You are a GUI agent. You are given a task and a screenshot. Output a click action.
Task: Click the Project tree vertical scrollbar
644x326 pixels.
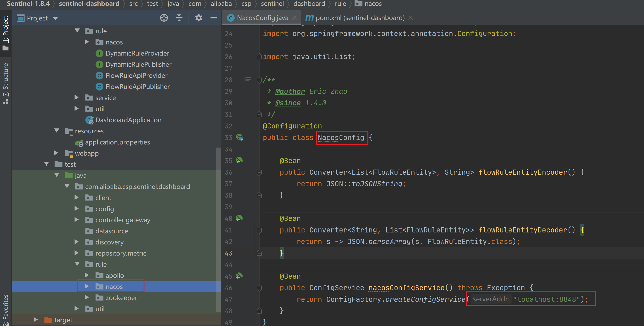pos(218,230)
